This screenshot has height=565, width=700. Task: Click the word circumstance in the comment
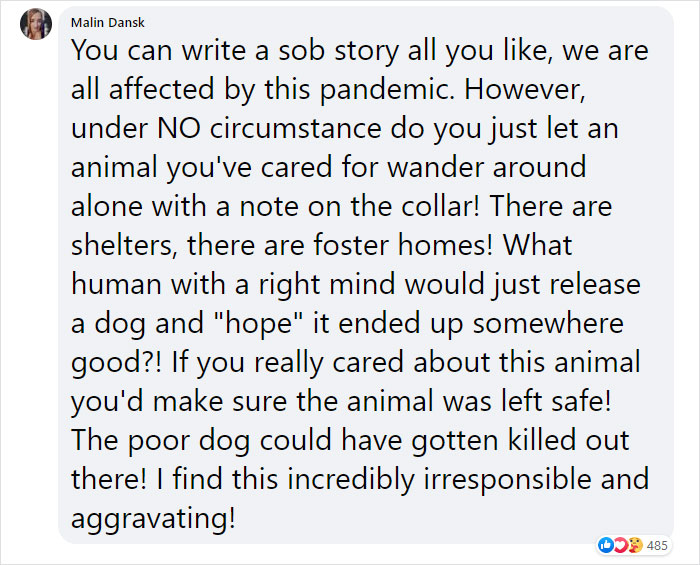point(296,128)
